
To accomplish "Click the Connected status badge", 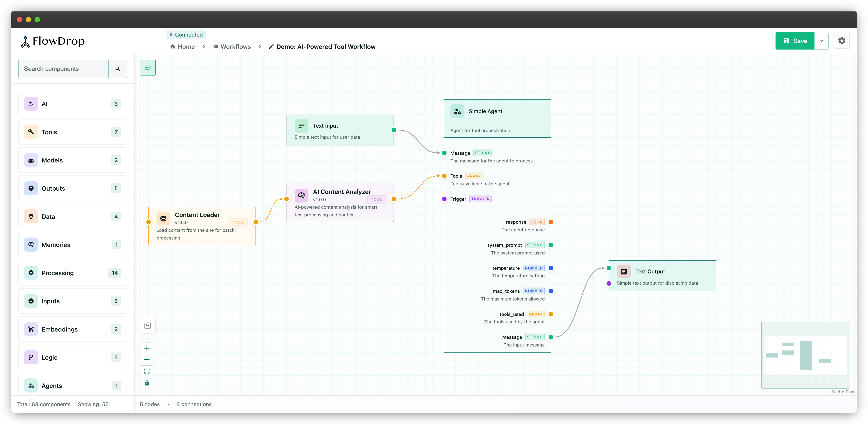I will pyautogui.click(x=186, y=35).
